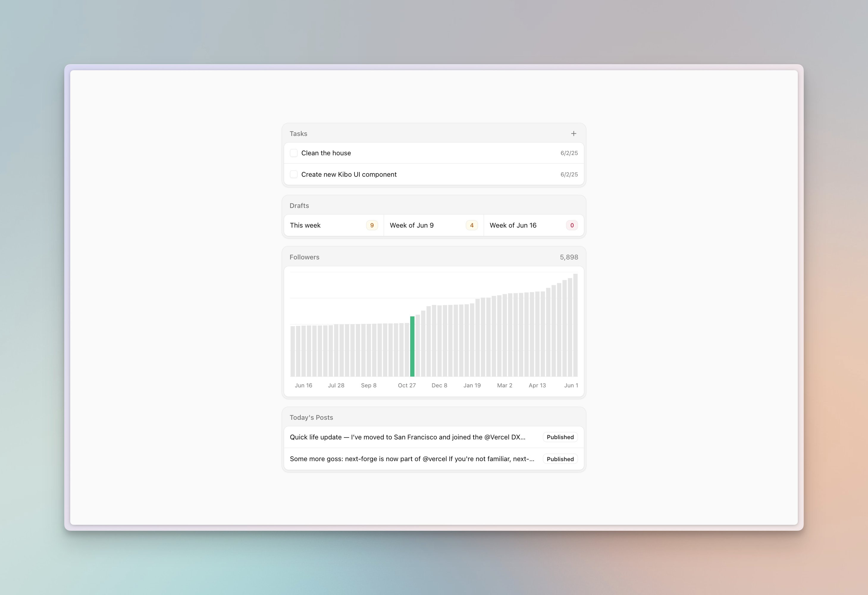
Task: Check the 'Create new Kibo UI component' checkbox
Action: tap(294, 174)
